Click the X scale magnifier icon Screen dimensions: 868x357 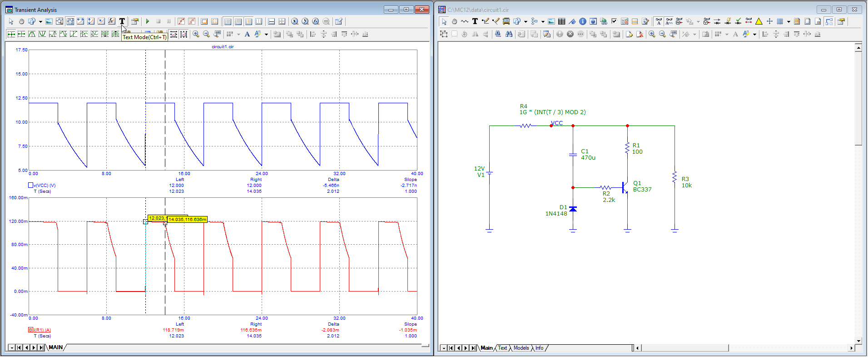click(x=295, y=21)
